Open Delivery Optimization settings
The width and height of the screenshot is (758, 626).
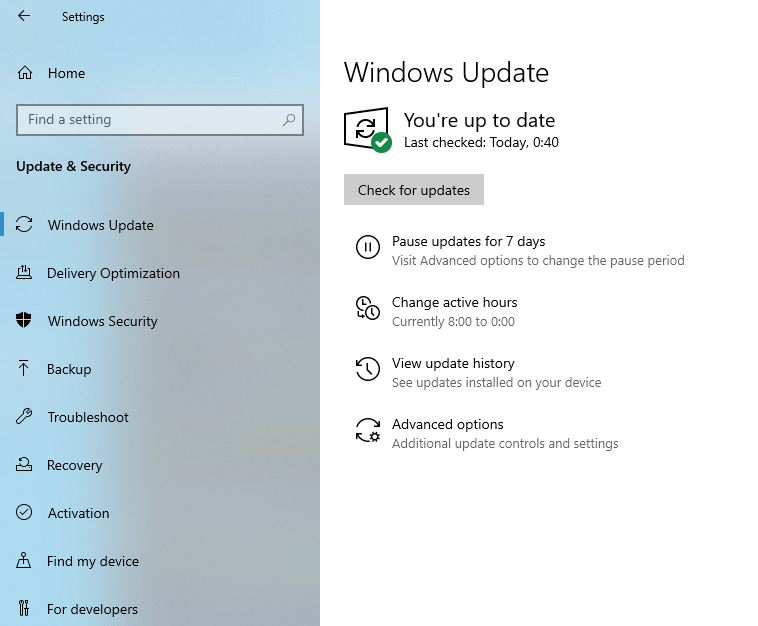pos(113,273)
